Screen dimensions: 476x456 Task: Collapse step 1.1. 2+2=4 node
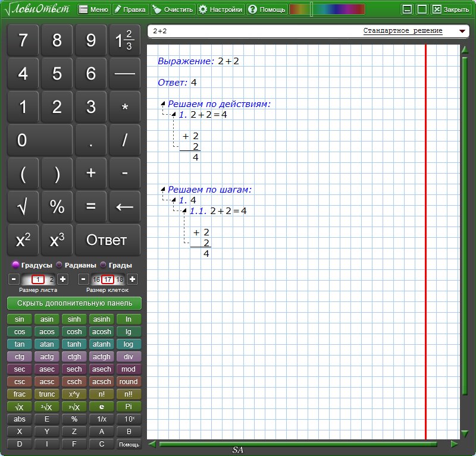pyautogui.click(x=184, y=210)
